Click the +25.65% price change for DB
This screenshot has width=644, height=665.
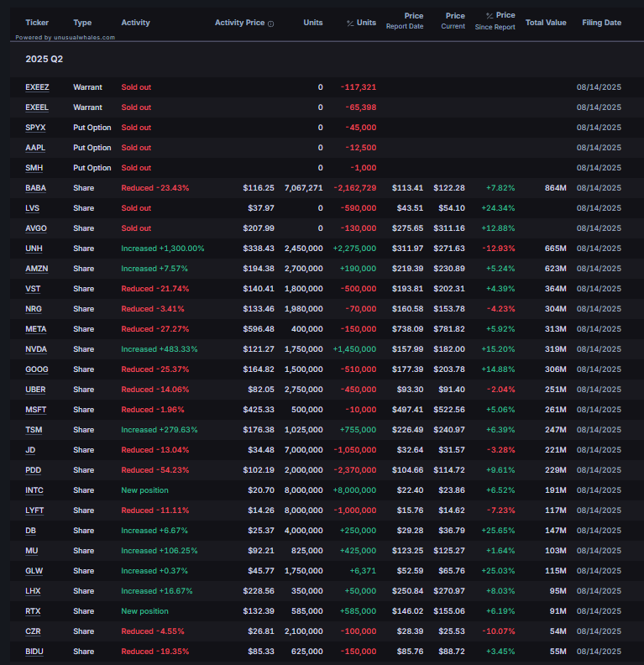point(498,531)
